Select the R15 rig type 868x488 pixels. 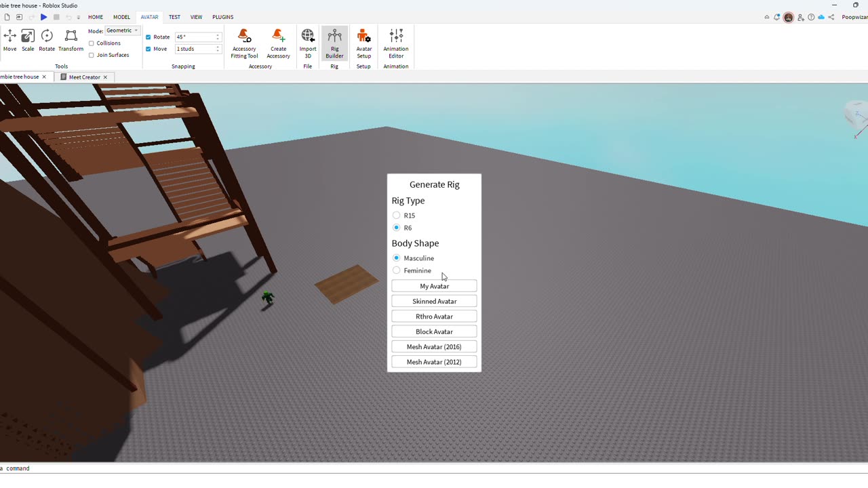click(397, 216)
